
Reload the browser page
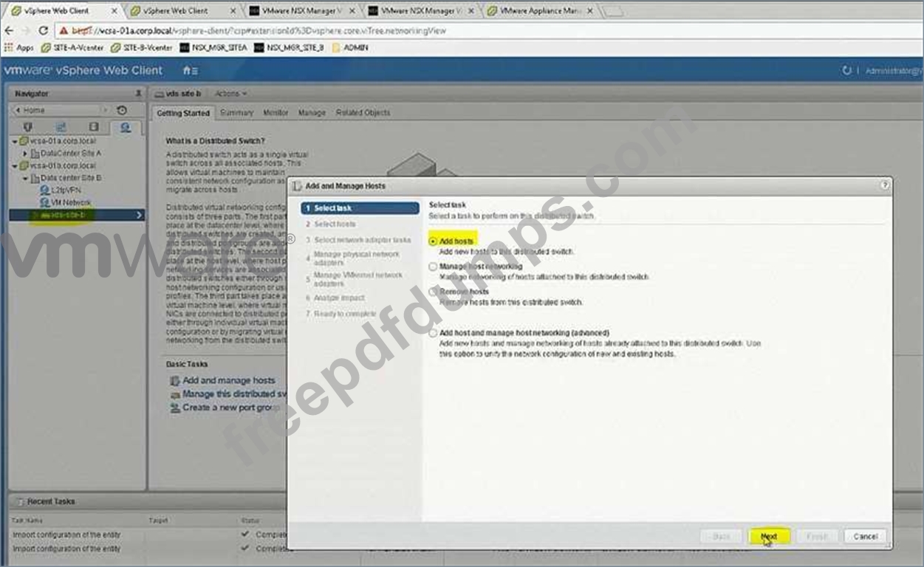(x=43, y=31)
